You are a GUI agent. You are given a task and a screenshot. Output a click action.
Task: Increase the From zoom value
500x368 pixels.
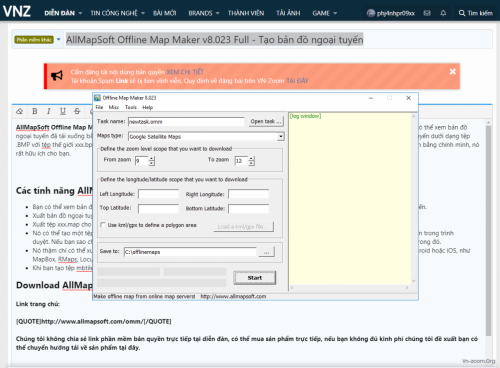pyautogui.click(x=152, y=159)
